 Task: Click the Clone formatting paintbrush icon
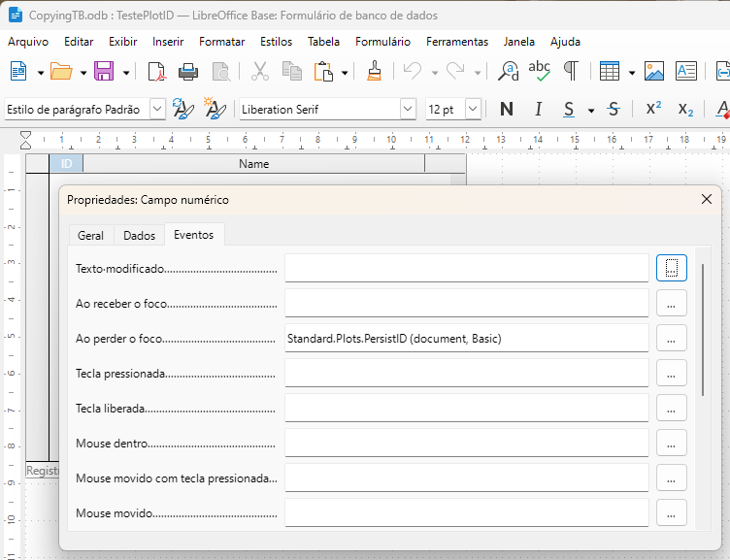point(374,71)
